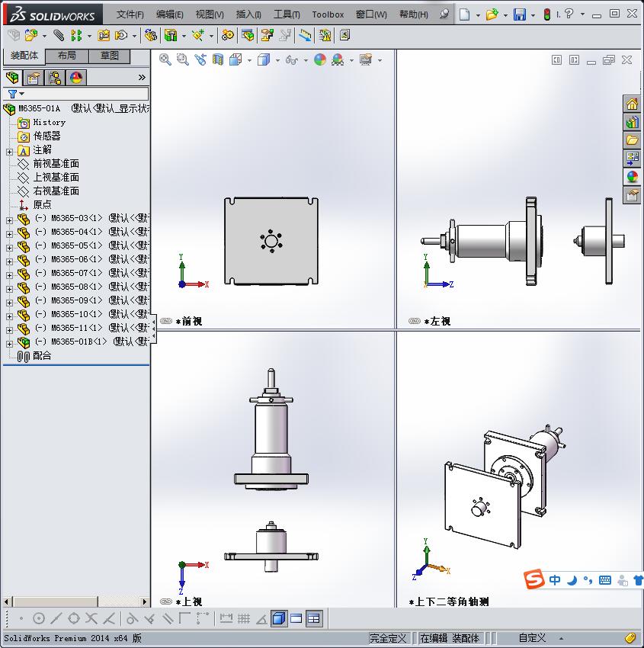644x648 pixels.
Task: Open the FeatureManager design tree tab
Action: pyautogui.click(x=12, y=78)
